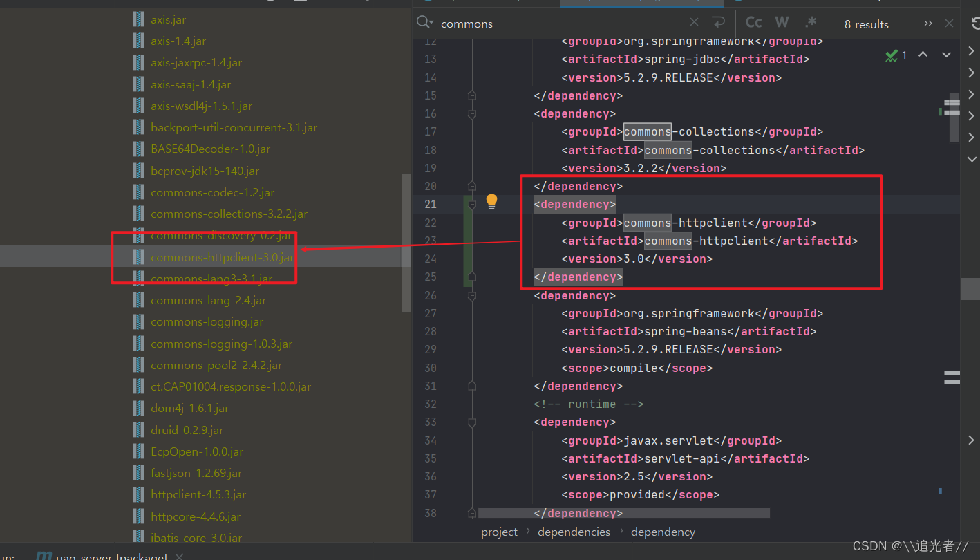Select commons-collections-3.2.2.jar entry
The height and width of the screenshot is (560, 980).
(229, 214)
